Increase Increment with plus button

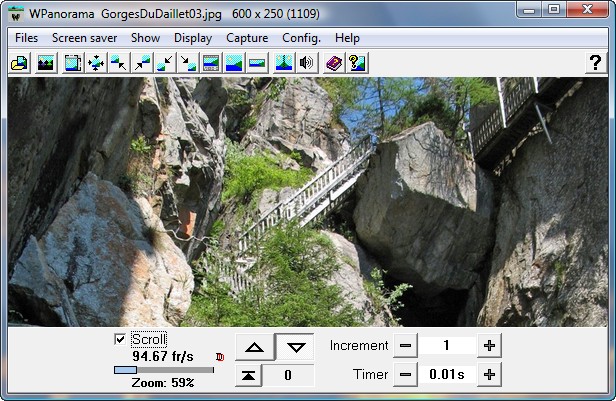489,346
